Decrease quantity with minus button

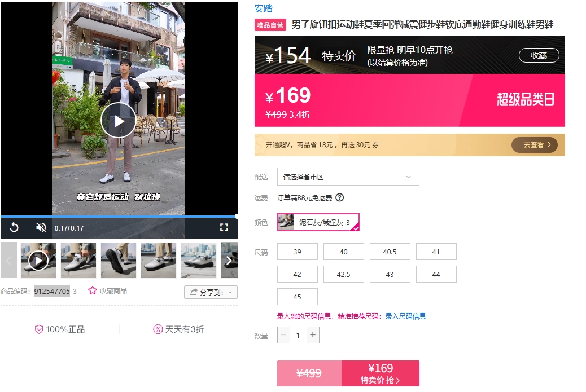click(x=283, y=335)
